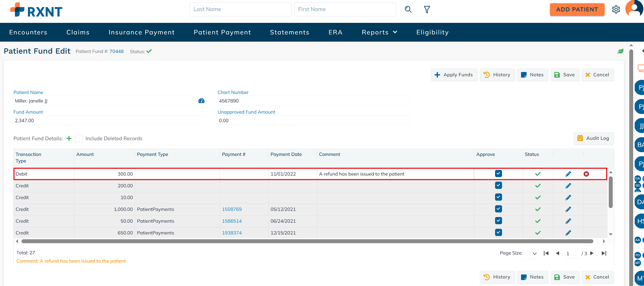Screen dimensions: 644x286
Task: Enable Include Deleted Records checkbox
Action: pyautogui.click(x=79, y=139)
